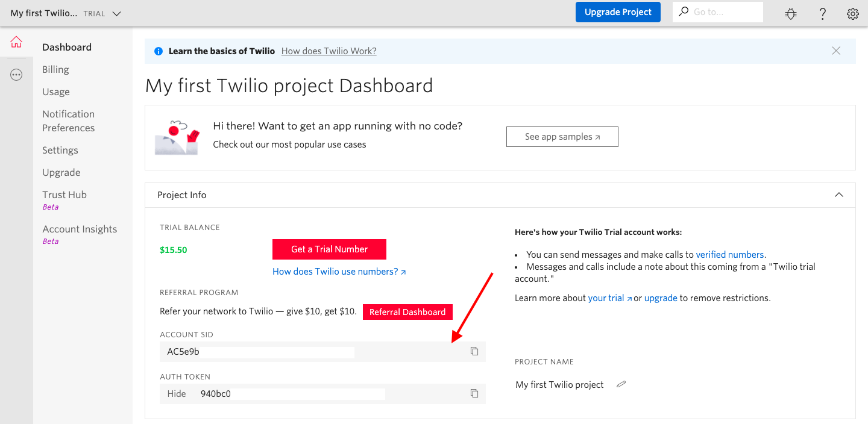Open the verified numbers link

click(x=729, y=254)
